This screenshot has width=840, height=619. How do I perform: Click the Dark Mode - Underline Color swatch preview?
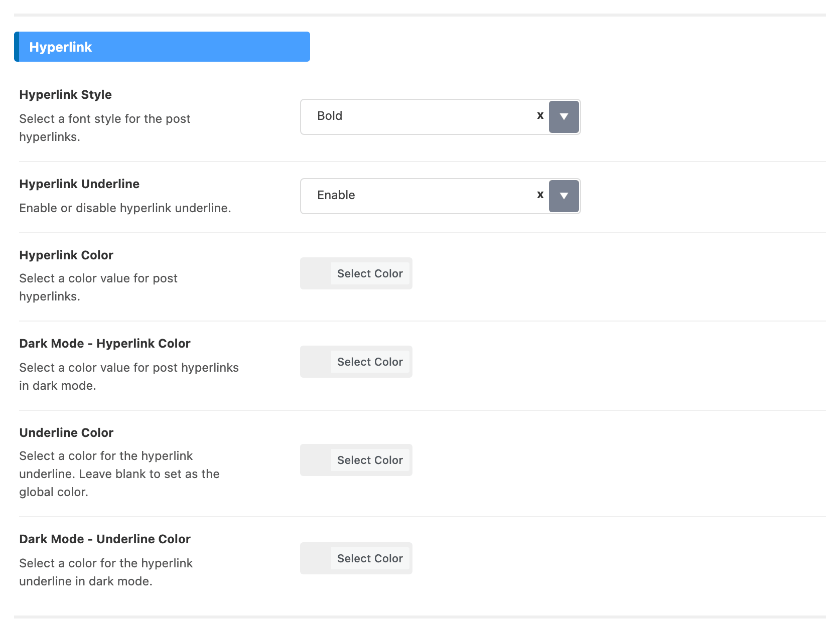[316, 558]
